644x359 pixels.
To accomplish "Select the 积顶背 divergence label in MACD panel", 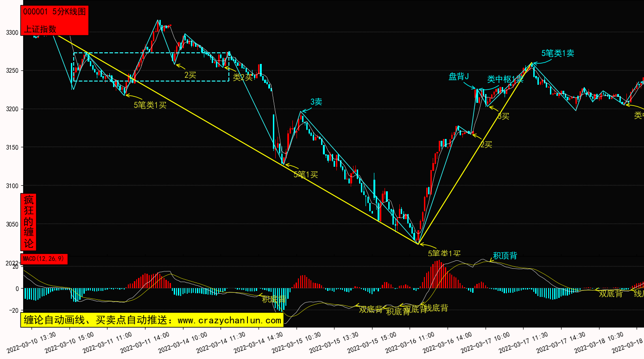I will click(505, 256).
